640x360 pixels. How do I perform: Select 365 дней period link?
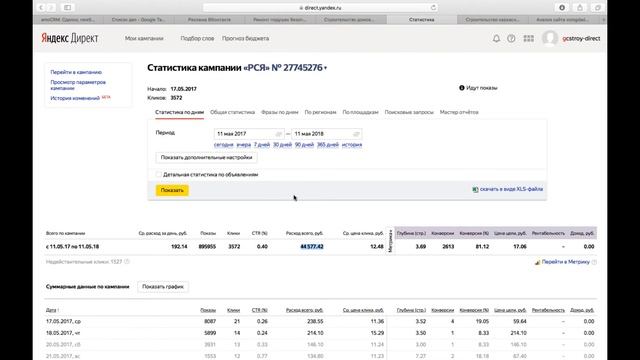point(328,145)
